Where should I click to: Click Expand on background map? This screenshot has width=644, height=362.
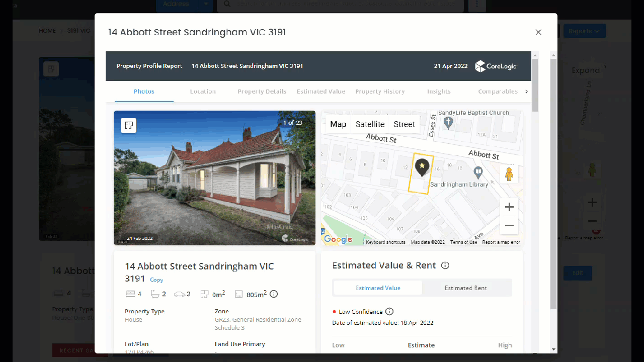(x=586, y=70)
